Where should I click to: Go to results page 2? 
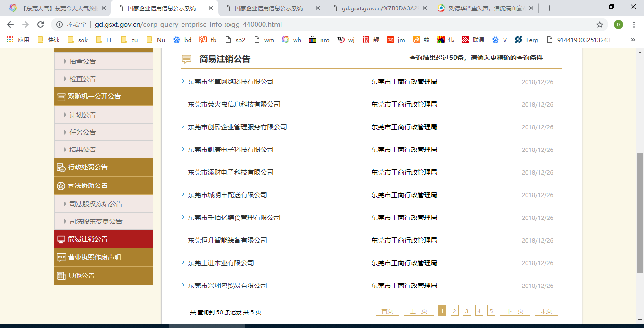(454, 311)
